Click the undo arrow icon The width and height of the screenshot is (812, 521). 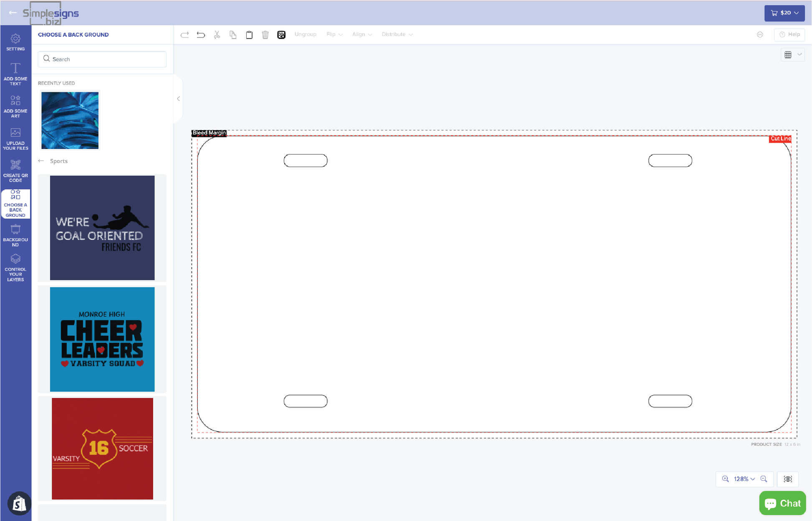201,35
